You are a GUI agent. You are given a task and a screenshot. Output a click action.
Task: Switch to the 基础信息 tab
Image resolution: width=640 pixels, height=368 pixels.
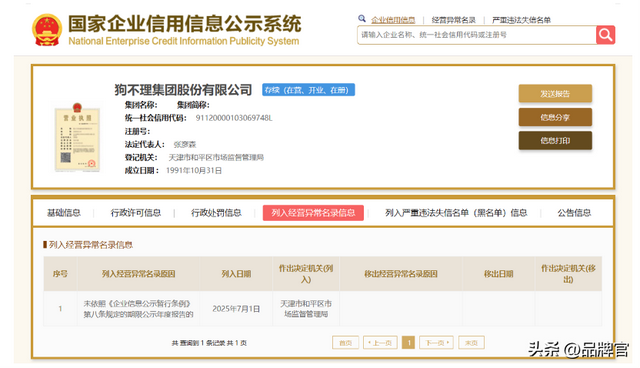[x=64, y=213]
